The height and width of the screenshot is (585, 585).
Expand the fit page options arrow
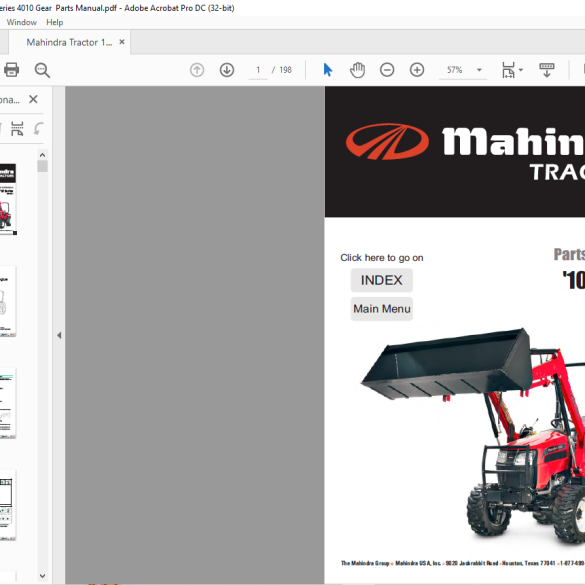tap(521, 70)
